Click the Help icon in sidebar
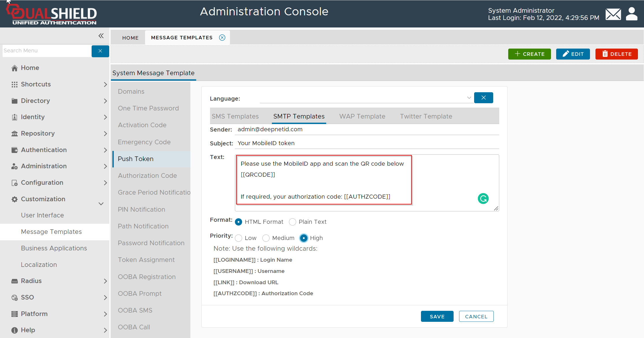 click(x=14, y=330)
